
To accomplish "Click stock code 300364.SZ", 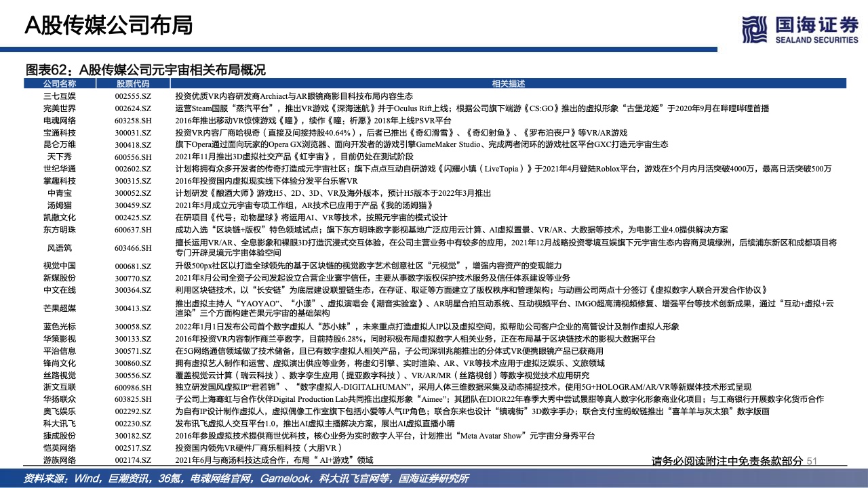I will (x=133, y=290).
